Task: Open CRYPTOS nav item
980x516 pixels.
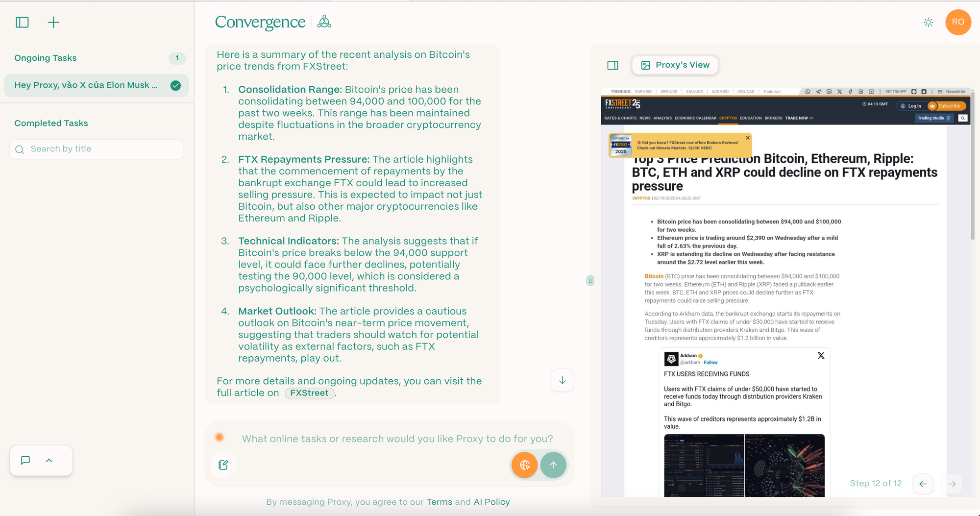Action: pos(728,118)
